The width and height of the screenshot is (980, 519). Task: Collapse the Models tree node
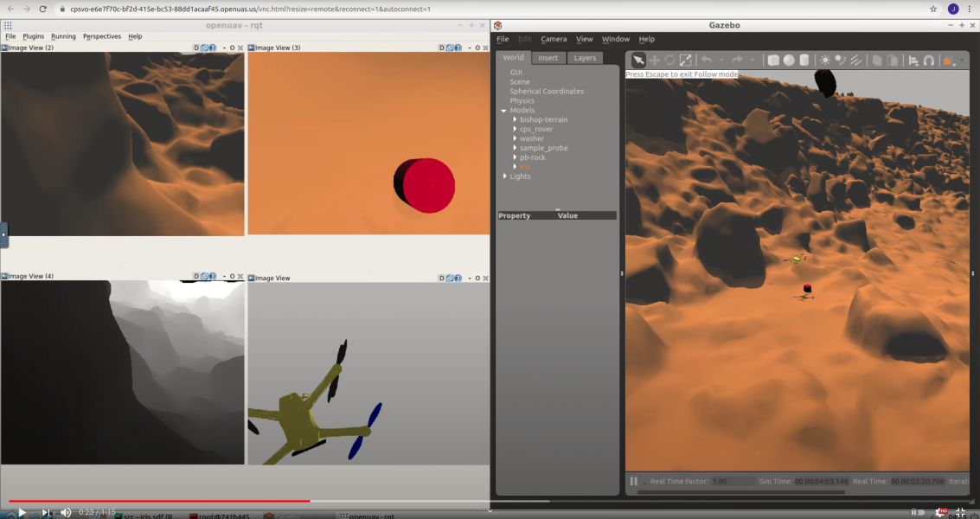pyautogui.click(x=503, y=111)
